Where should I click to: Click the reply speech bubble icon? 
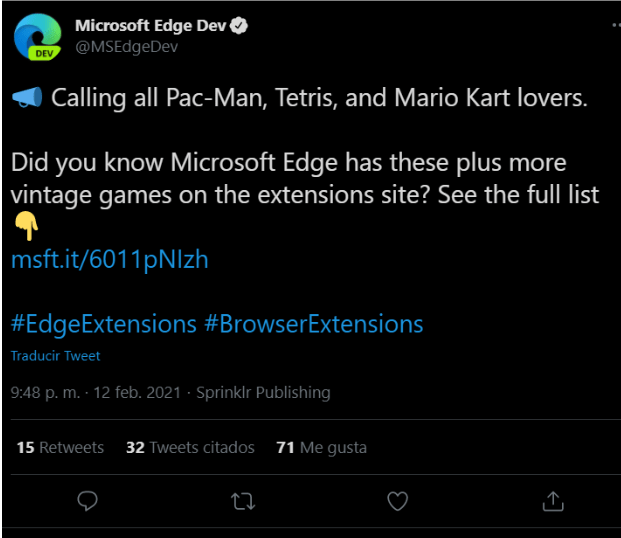click(x=88, y=499)
